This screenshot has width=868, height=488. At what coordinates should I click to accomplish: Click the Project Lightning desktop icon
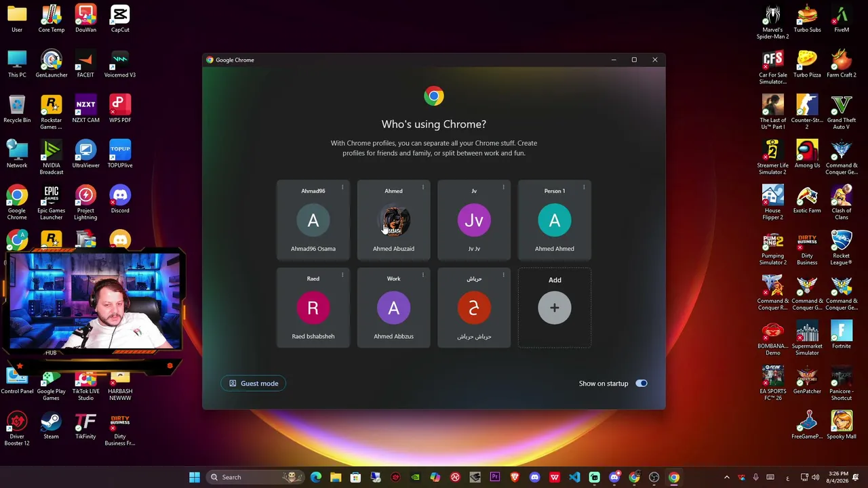pyautogui.click(x=85, y=203)
